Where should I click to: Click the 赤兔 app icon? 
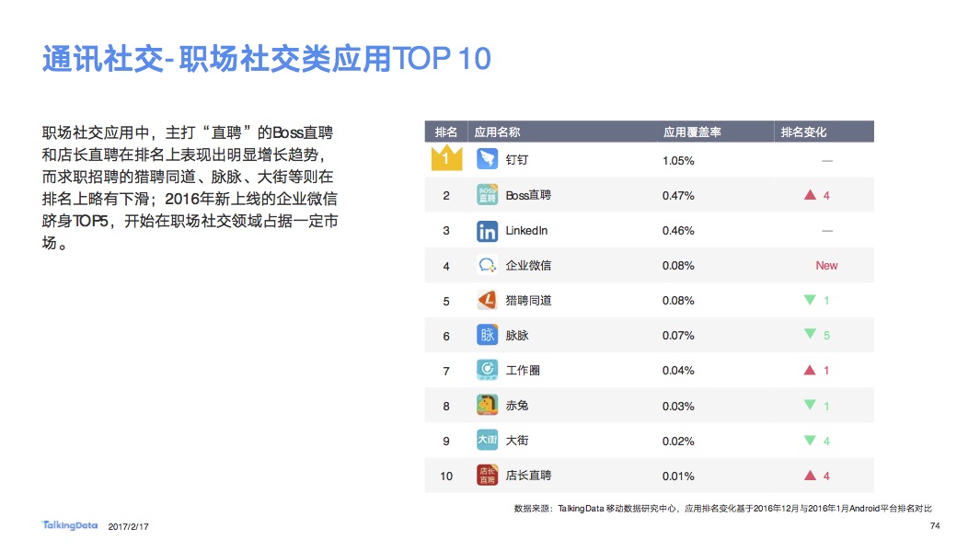(487, 406)
